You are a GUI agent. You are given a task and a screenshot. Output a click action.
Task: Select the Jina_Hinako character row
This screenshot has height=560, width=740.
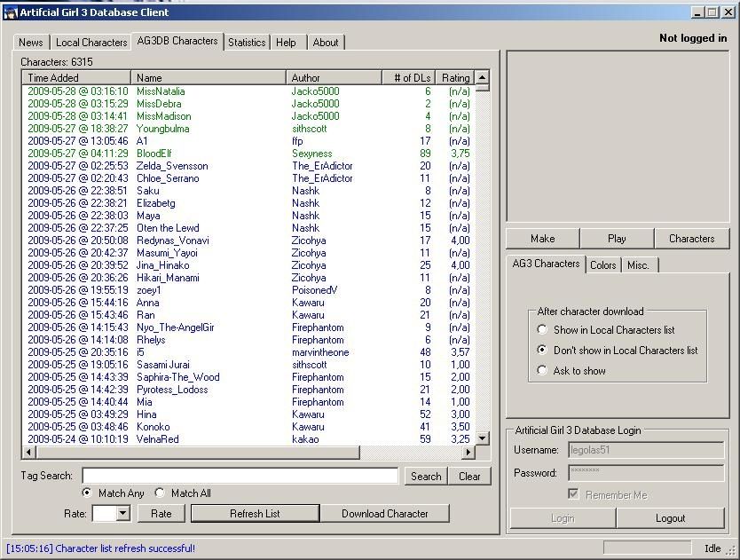[x=248, y=265]
